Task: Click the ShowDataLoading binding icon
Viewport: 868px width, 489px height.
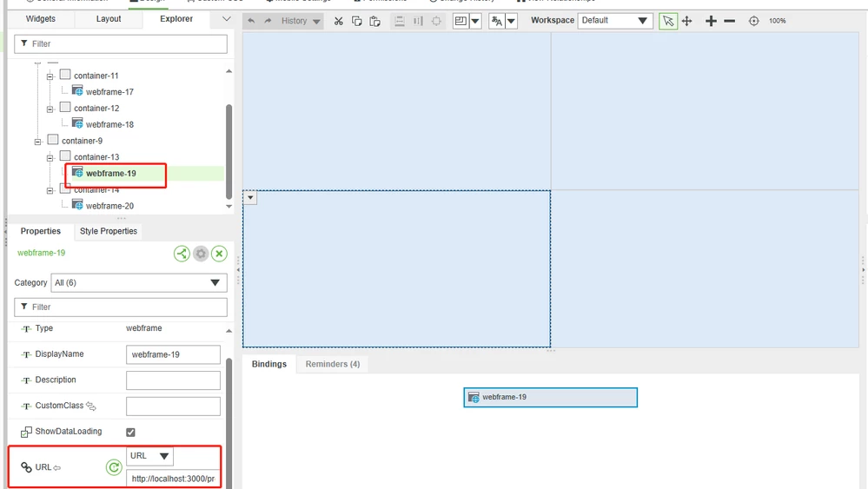Action: pyautogui.click(x=26, y=432)
